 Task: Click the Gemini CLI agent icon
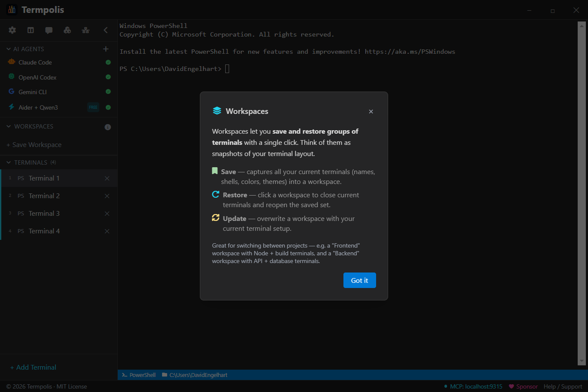tap(11, 92)
